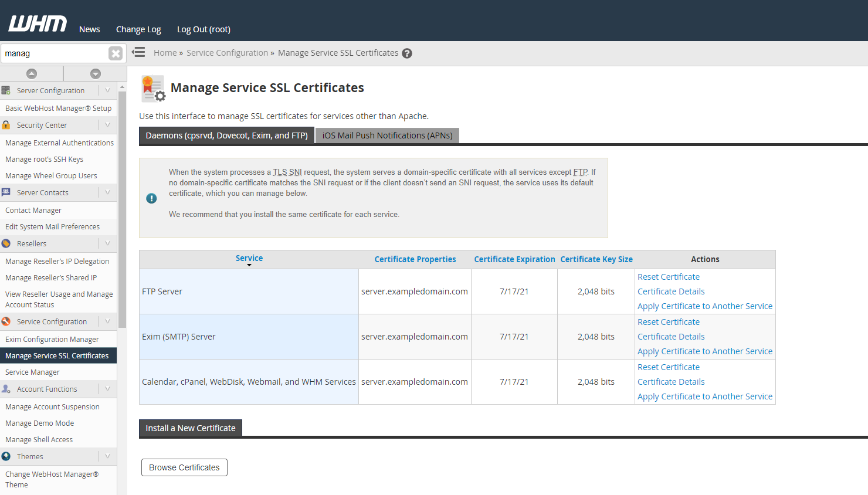Apply FTP Server certificate to another service
868x495 pixels.
tap(705, 306)
